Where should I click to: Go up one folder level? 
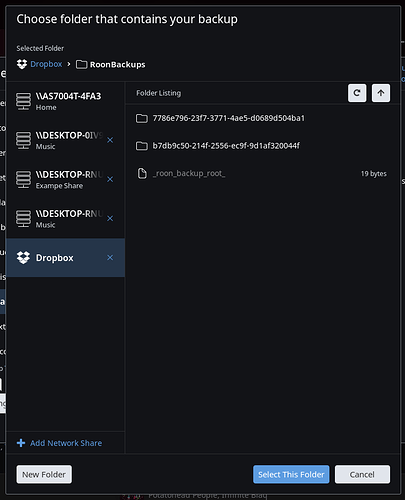point(381,93)
